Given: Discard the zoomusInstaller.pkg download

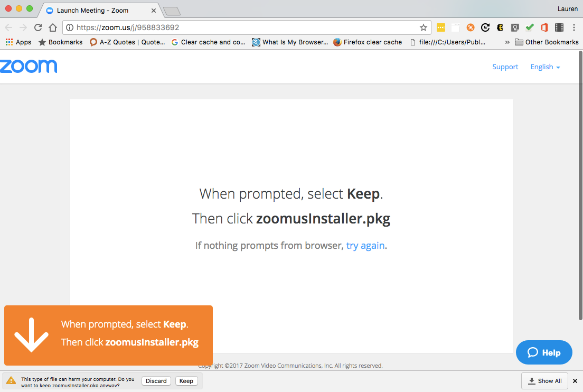Looking at the screenshot, I should pos(156,381).
